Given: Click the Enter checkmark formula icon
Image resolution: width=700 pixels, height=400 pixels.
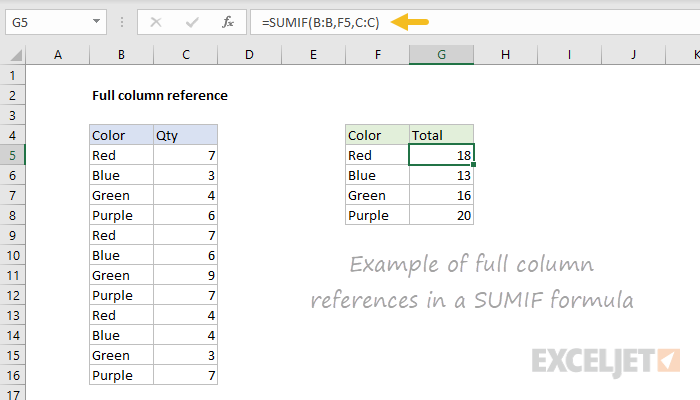Looking at the screenshot, I should (192, 21).
